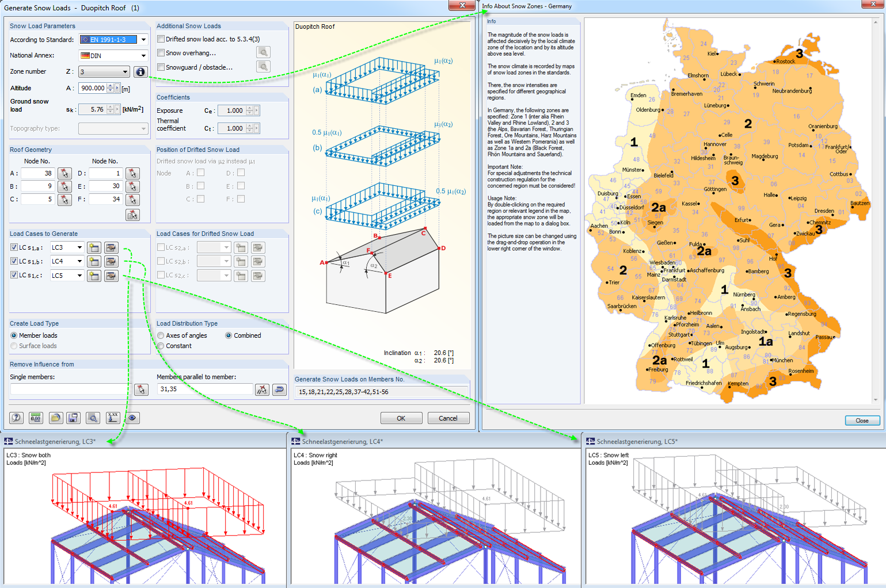Open units and decimal places (0.00) settings
The image size is (886, 588).
pos(36,418)
